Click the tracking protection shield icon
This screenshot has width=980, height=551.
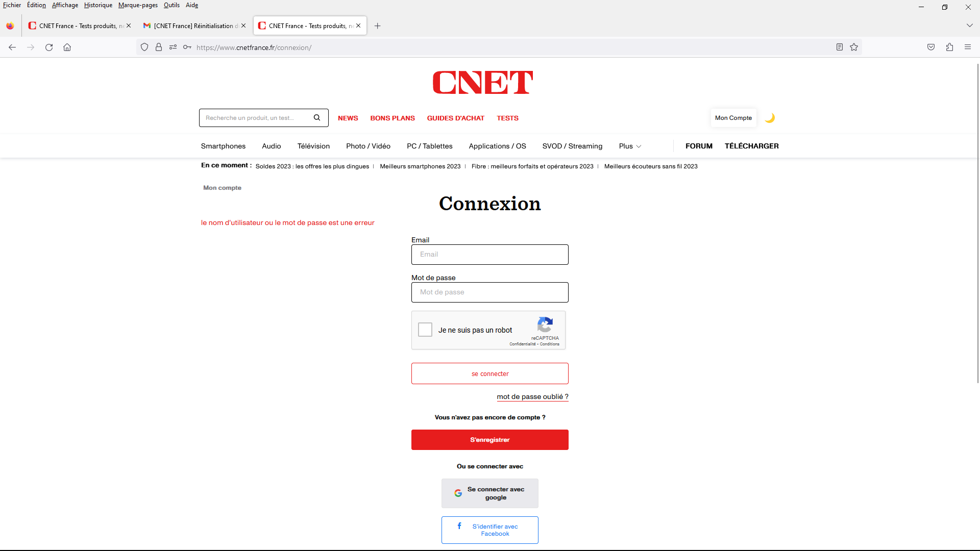tap(144, 47)
